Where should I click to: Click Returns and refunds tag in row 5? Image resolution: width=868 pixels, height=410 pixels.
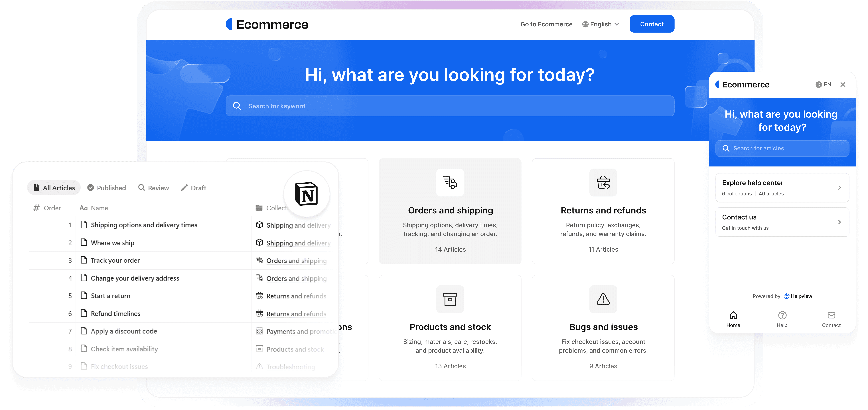[x=291, y=296]
